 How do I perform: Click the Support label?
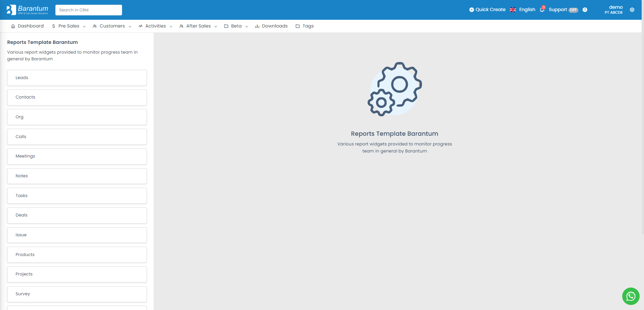pos(558,10)
